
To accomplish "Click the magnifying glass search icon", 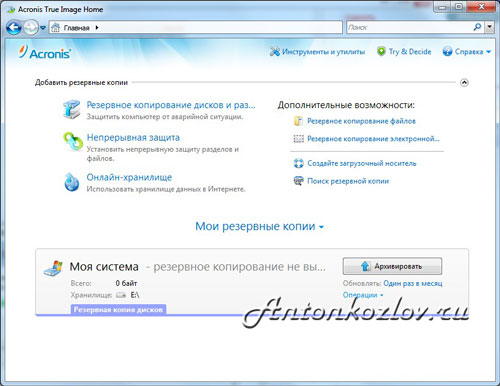I will (x=477, y=27).
